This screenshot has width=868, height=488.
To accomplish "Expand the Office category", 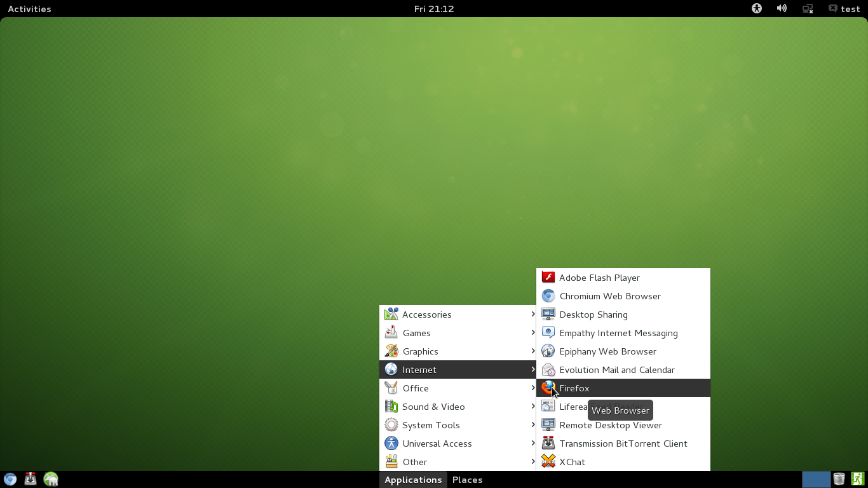I will coord(416,388).
